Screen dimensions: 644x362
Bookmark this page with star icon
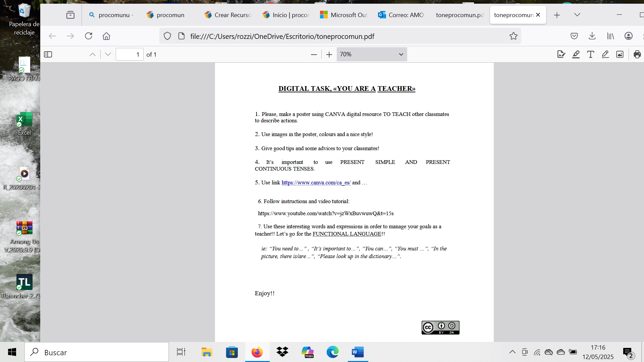tap(513, 36)
